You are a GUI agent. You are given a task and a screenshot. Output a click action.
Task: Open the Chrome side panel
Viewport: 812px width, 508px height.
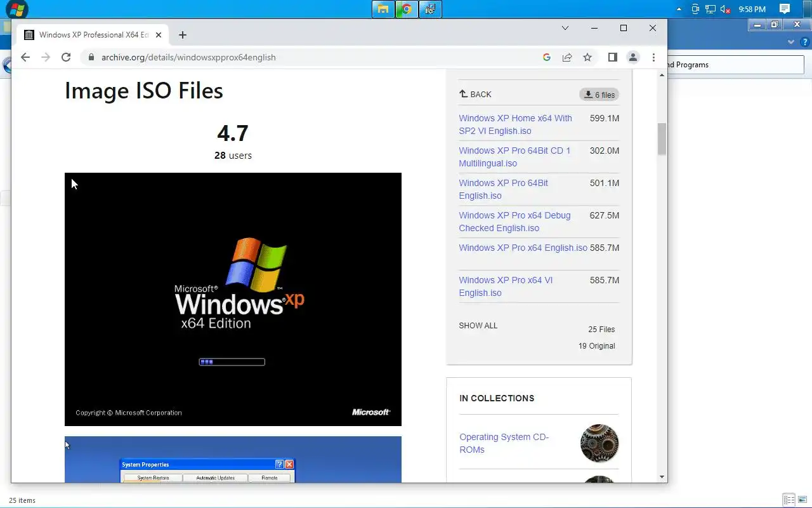click(612, 57)
